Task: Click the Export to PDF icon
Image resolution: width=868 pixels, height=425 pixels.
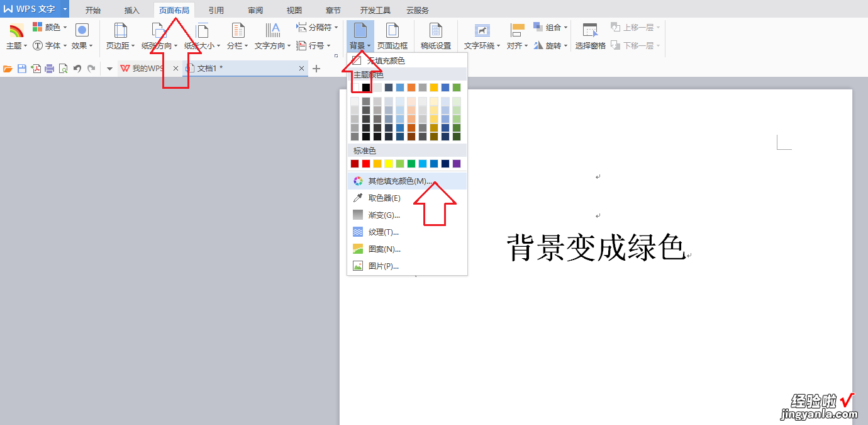Action: [36, 69]
